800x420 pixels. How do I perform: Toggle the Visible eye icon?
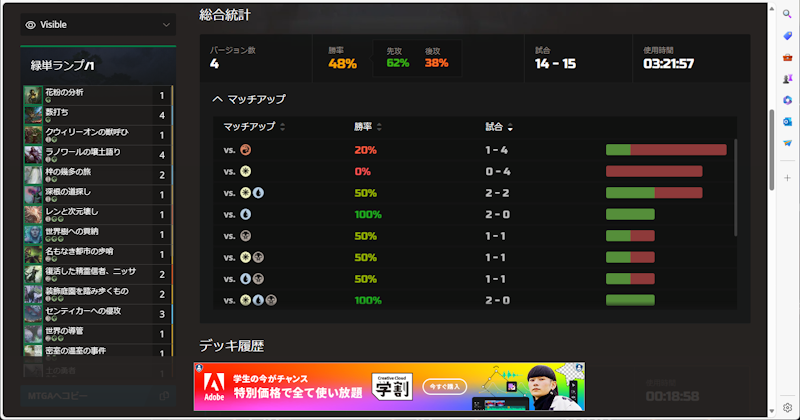pos(30,25)
